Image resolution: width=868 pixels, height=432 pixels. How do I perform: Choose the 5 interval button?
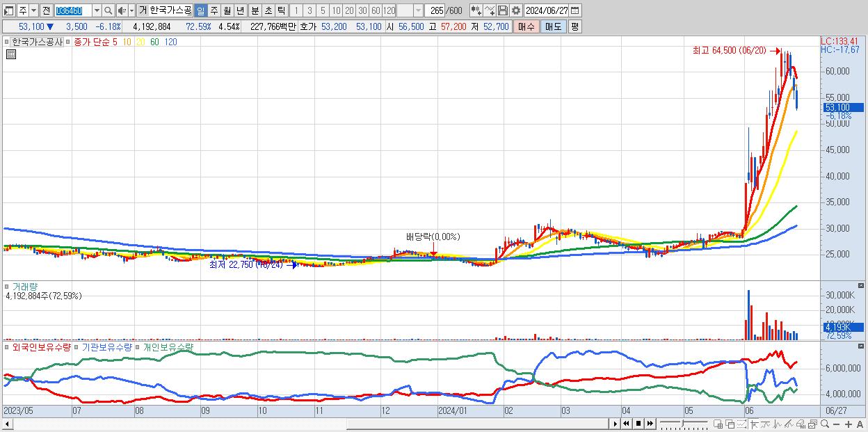(322, 10)
